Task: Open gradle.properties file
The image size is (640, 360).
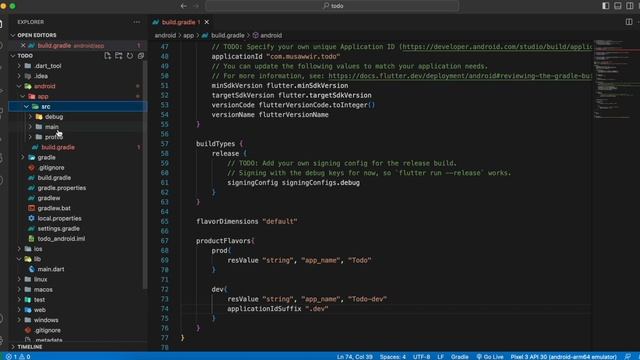Action: tap(62, 188)
